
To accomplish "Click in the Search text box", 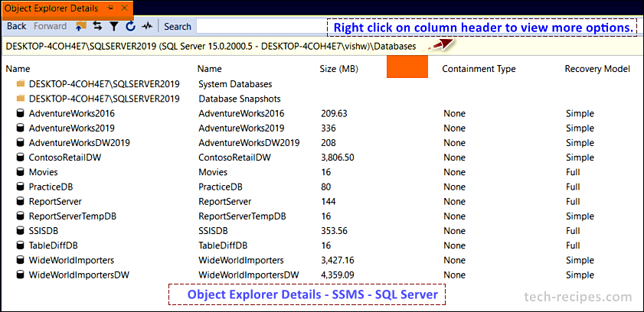I will coord(260,26).
